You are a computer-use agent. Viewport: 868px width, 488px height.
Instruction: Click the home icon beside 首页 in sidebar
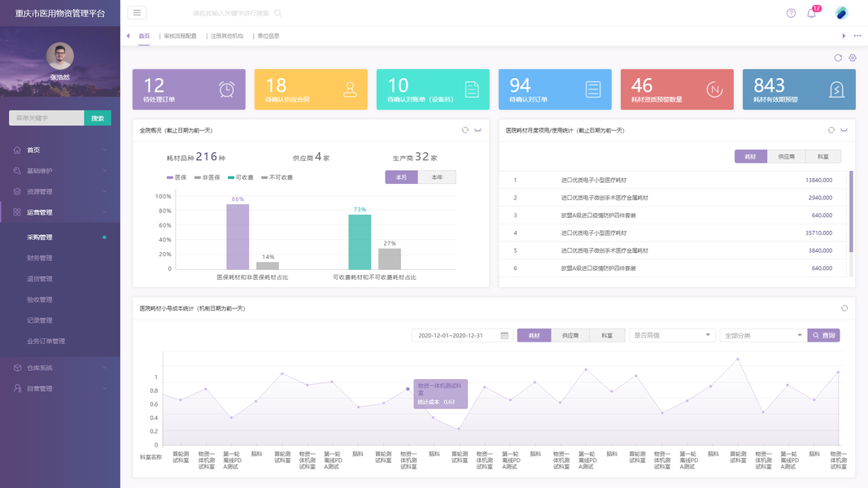coord(17,150)
